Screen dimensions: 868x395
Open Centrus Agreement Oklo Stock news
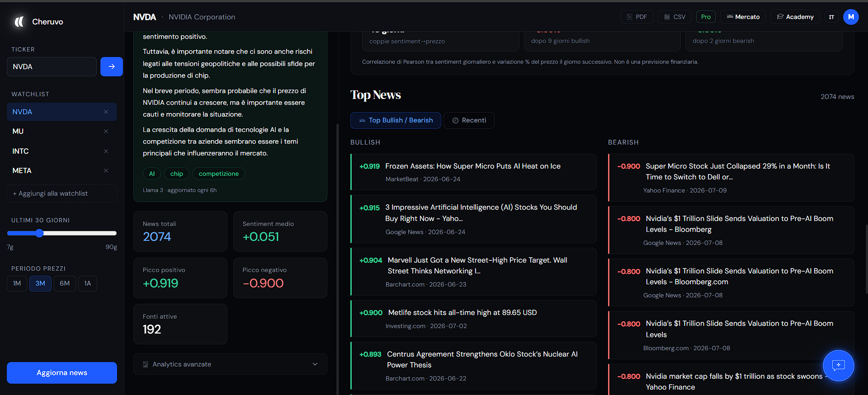(x=473, y=366)
